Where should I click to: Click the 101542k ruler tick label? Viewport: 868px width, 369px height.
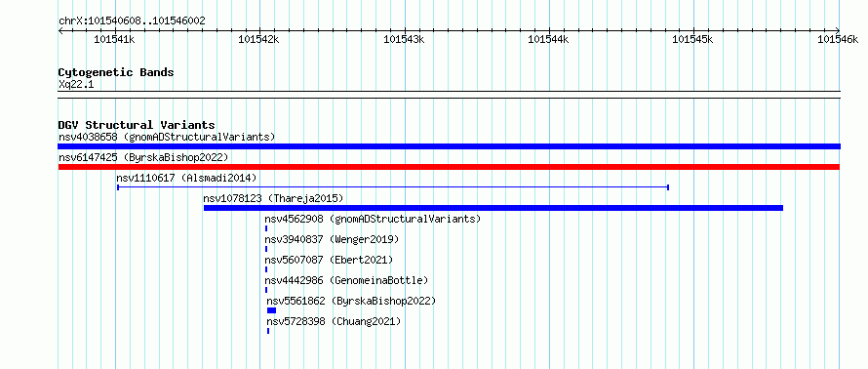point(259,39)
